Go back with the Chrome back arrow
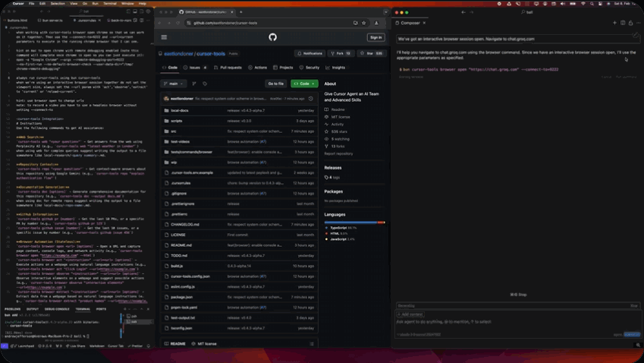The height and width of the screenshot is (363, 644). [160, 23]
